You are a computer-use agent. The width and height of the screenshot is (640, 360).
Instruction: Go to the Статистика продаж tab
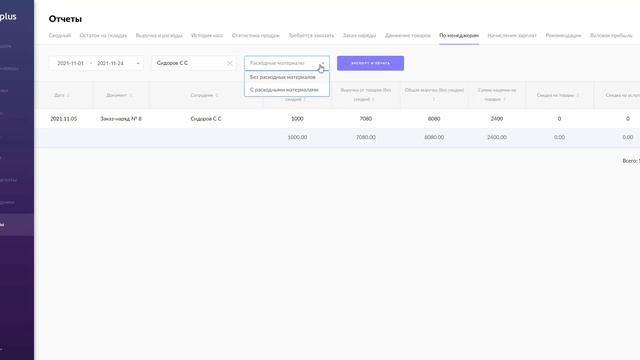click(x=256, y=36)
